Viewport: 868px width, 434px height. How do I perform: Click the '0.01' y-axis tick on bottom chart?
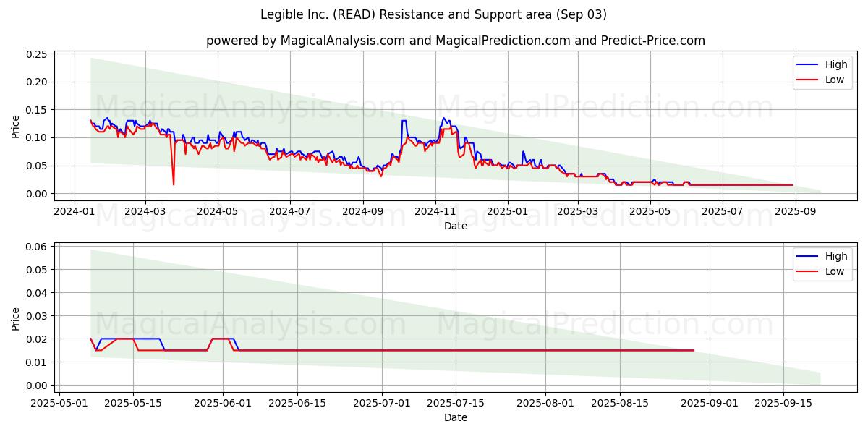coord(37,362)
